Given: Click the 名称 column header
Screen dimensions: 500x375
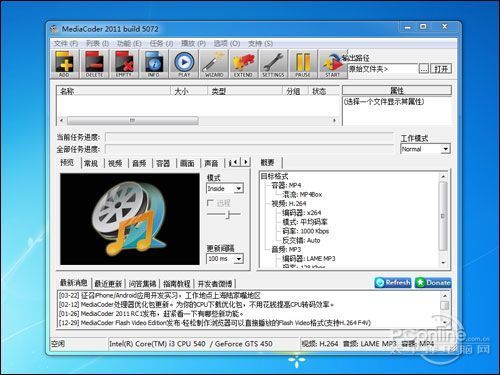Looking at the screenshot, I should (x=114, y=91).
